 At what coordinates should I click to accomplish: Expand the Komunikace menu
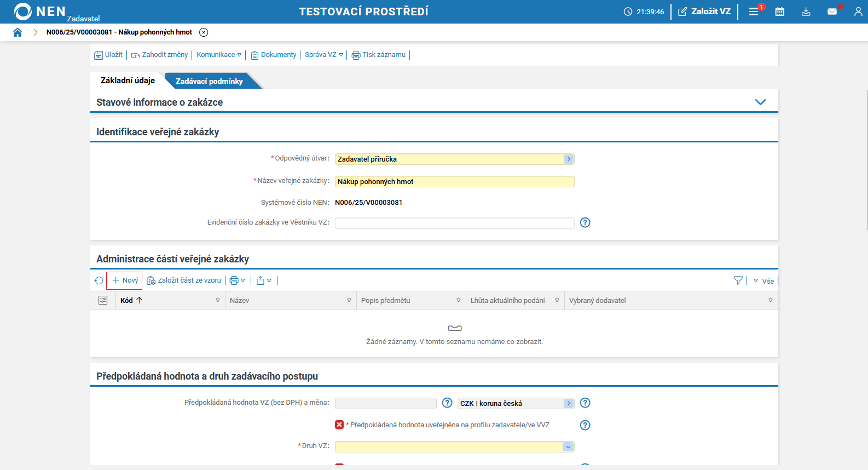[x=219, y=55]
